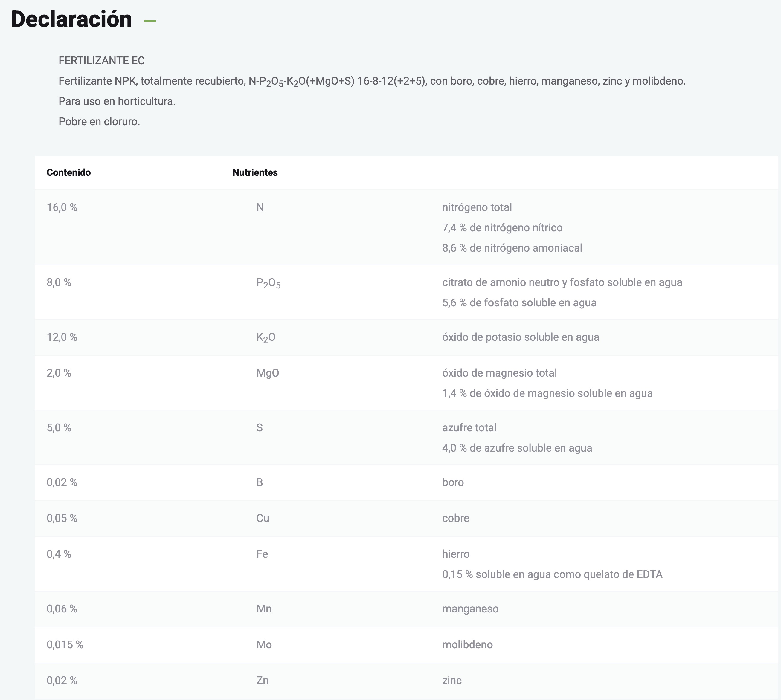Click the quelato de EDTA line

(552, 574)
